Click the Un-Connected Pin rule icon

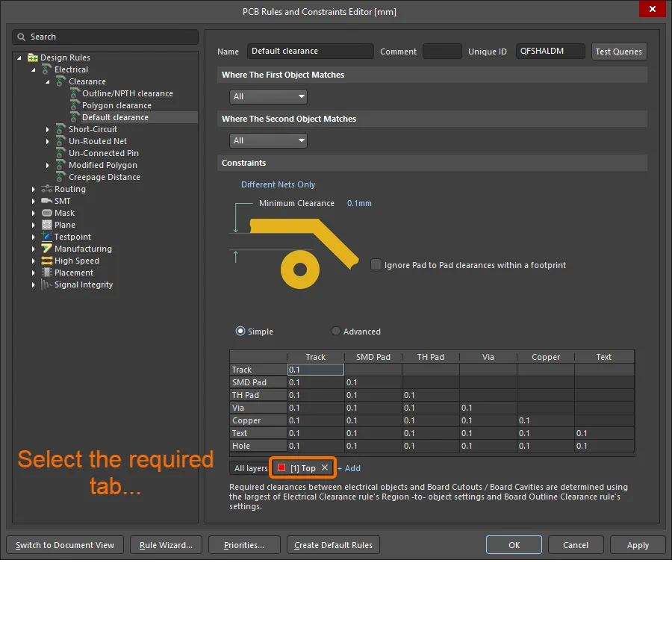point(61,153)
